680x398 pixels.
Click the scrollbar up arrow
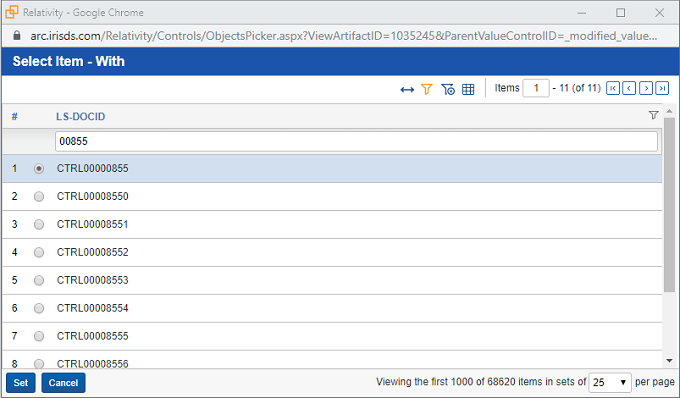(x=669, y=111)
